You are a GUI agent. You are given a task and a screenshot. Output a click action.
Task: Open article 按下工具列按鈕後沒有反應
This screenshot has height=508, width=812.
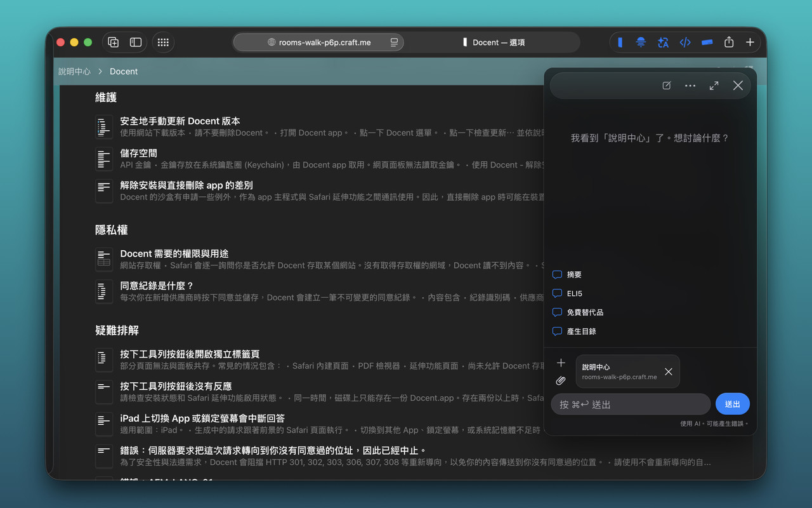[x=176, y=386]
